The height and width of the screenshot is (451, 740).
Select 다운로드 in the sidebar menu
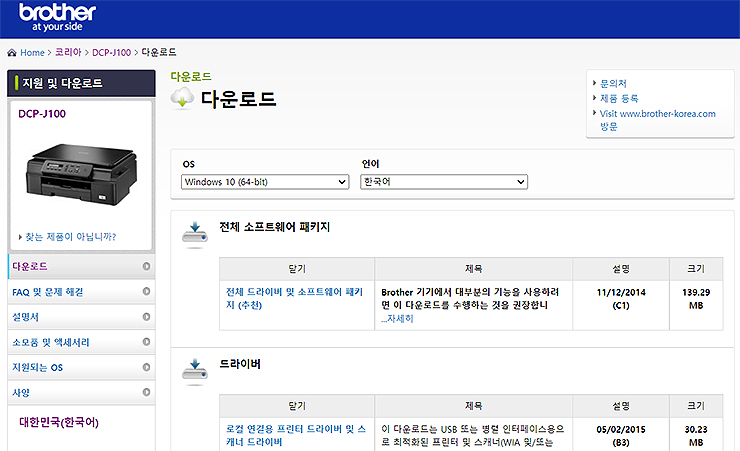81,266
